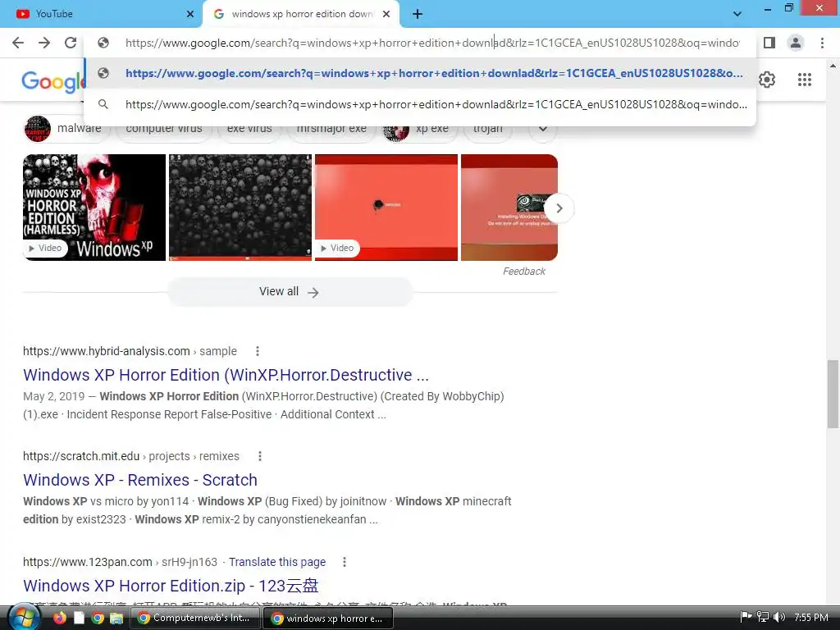Open the volume speaker tray icon
This screenshot has width=840, height=630.
tap(779, 617)
